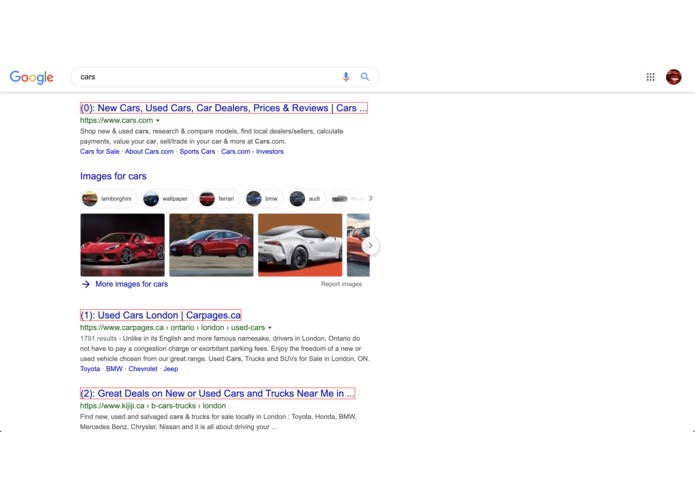Screen dimensions: 695x494
Task: Show more image chips with small arrow
Action: click(x=371, y=198)
